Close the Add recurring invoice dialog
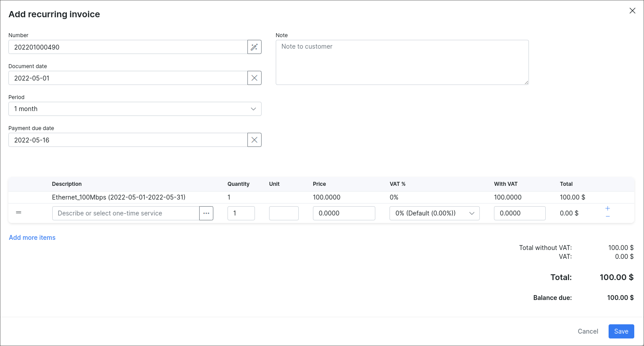Image resolution: width=644 pixels, height=346 pixels. [x=632, y=11]
